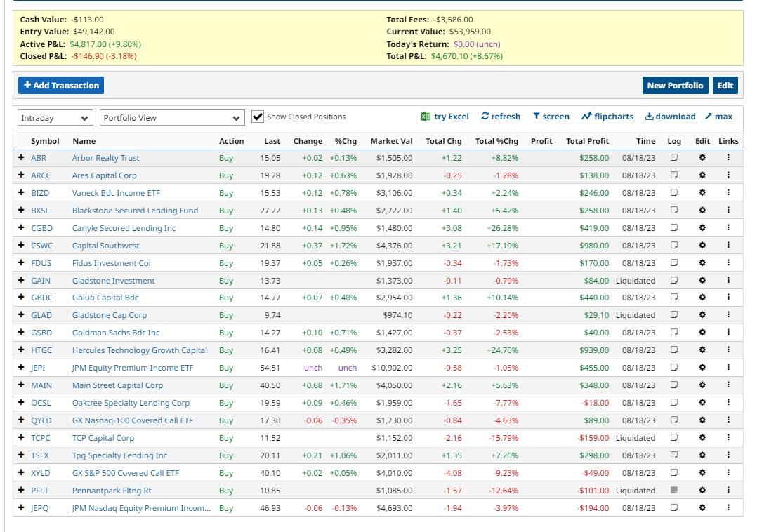Click edit gear for GSBD row
This screenshot has width=776, height=532.
702,332
